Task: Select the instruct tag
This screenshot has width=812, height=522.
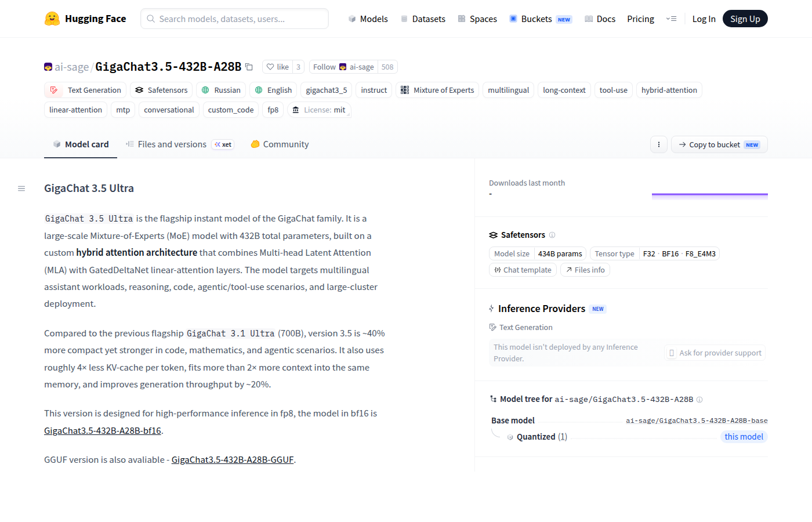Action: pos(374,90)
